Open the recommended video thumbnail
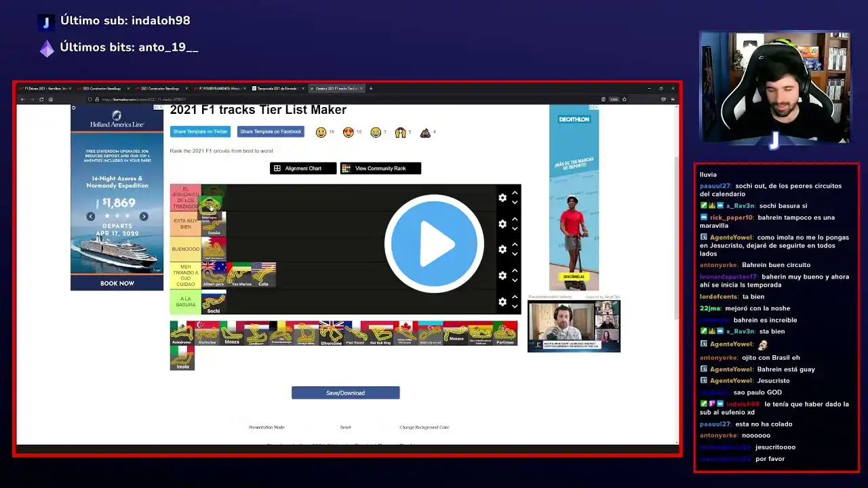 pyautogui.click(x=574, y=326)
